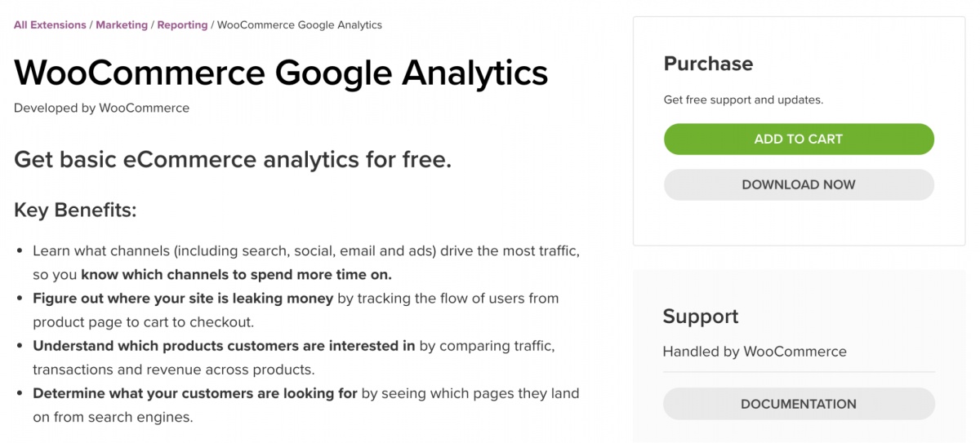Click the Purchase panel heading
The image size is (980, 443).
point(708,64)
